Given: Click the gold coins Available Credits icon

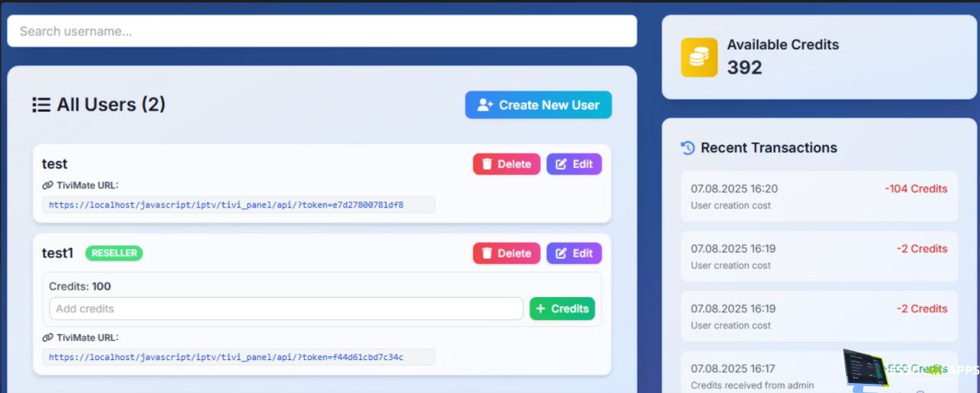Looking at the screenshot, I should pyautogui.click(x=699, y=57).
